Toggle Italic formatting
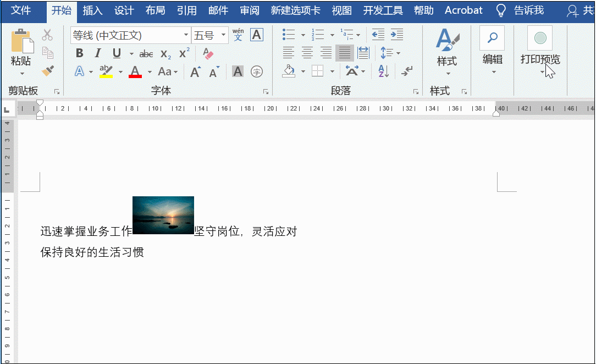Image resolution: width=596 pixels, height=364 pixels. pos(98,53)
